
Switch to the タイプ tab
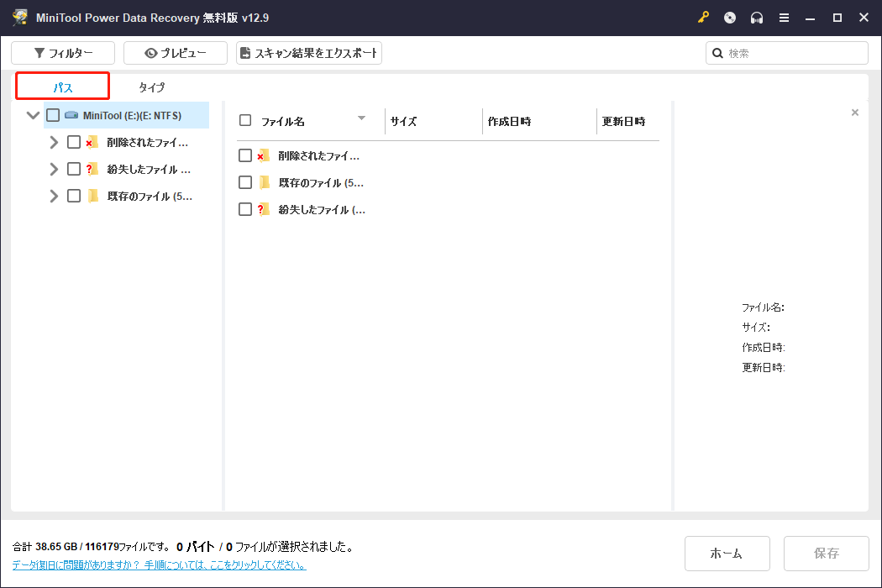152,87
